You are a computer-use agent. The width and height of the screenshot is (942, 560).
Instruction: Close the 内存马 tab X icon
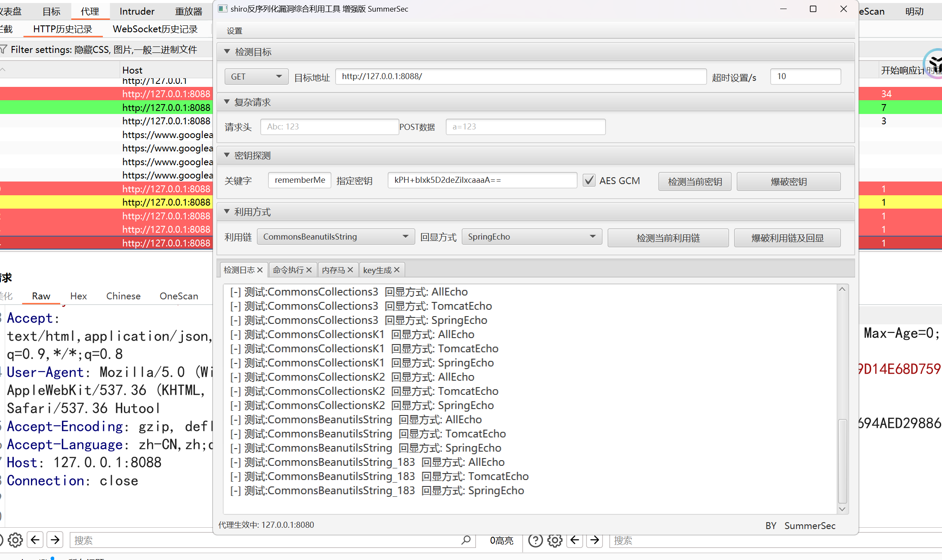pos(350,270)
